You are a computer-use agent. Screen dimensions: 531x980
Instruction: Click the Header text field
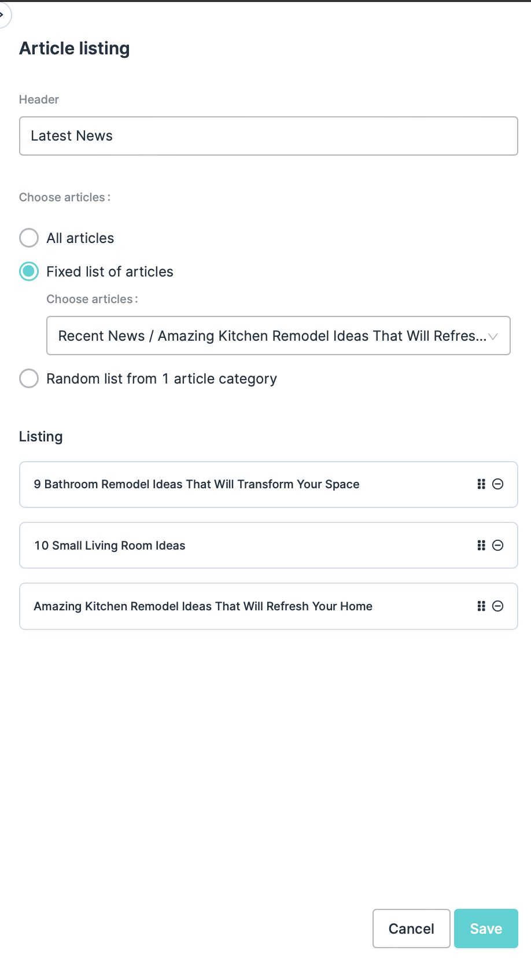click(268, 136)
